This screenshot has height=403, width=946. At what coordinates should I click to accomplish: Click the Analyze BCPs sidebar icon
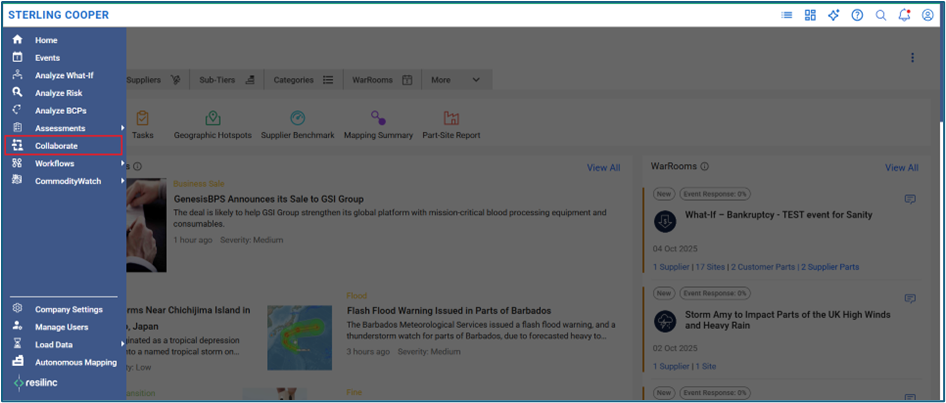coord(17,110)
